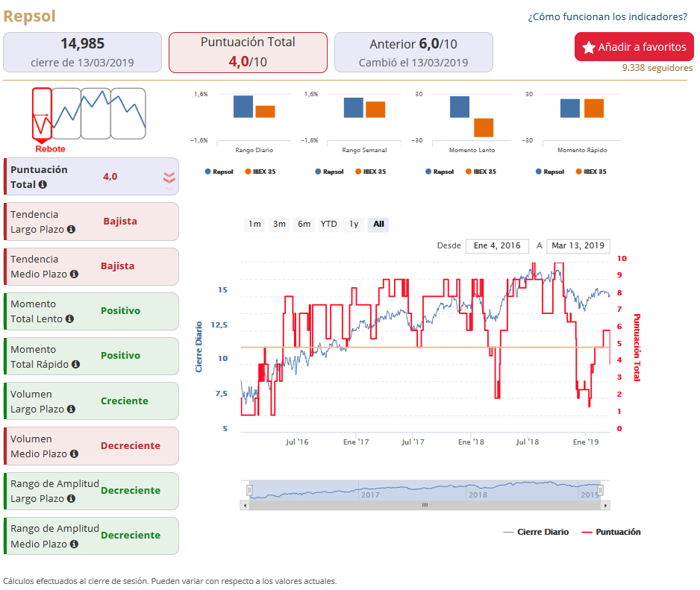Click Momento Total Lento Positivo card
The image size is (700, 590).
tap(91, 312)
